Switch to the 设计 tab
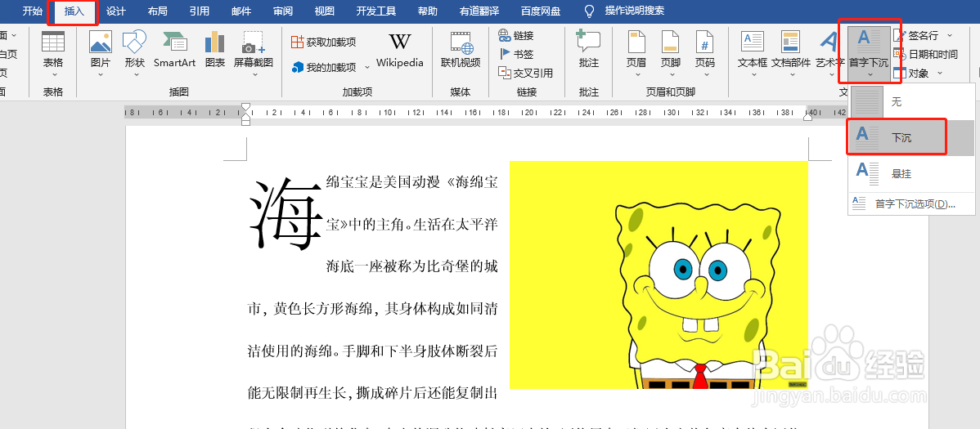 (x=116, y=11)
